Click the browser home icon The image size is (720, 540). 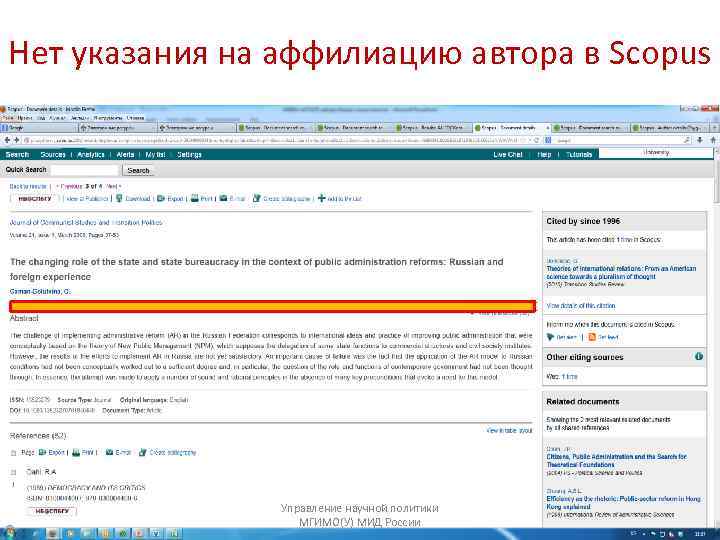point(713,140)
